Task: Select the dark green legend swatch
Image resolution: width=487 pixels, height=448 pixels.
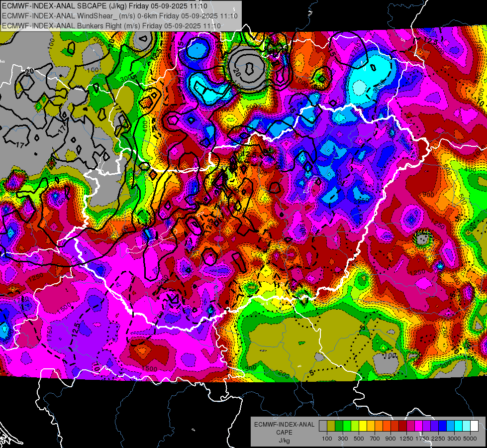Action: point(339,426)
